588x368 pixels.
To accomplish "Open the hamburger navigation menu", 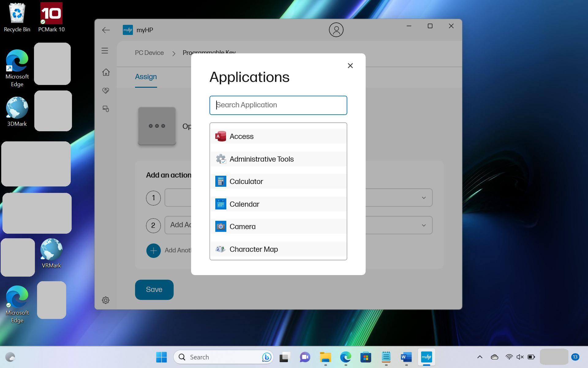I will click(105, 51).
